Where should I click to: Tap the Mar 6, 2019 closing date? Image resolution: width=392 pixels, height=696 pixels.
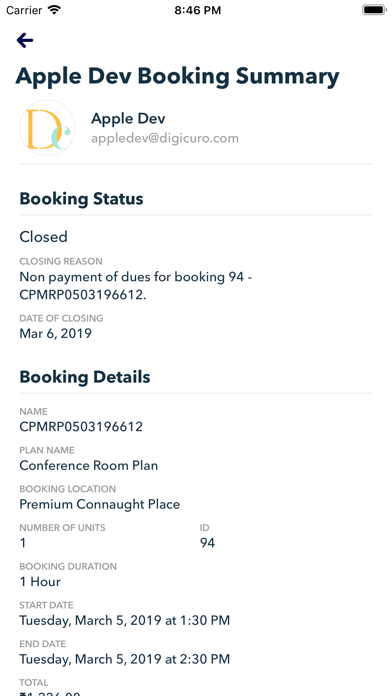point(55,333)
